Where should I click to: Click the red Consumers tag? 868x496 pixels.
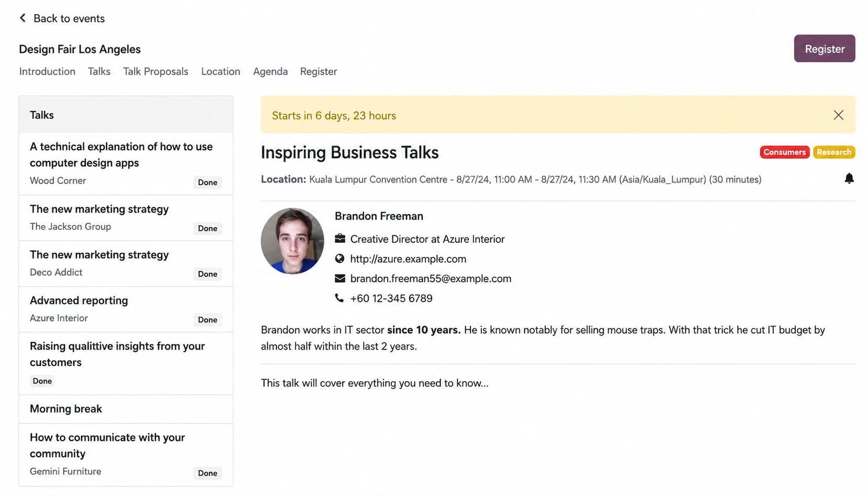tap(784, 152)
